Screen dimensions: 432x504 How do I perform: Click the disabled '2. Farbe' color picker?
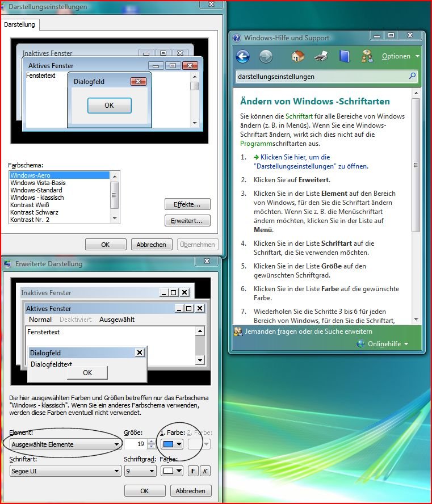[x=199, y=444]
